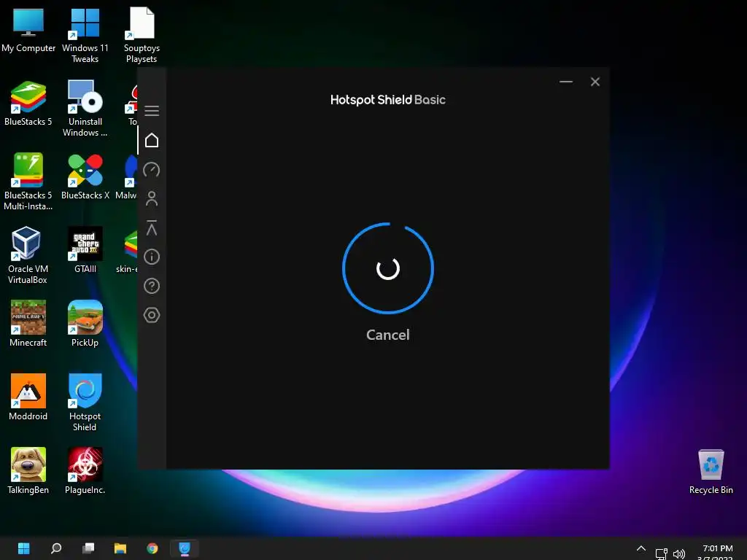Open the volume speaker tray icon
This screenshot has height=560, width=747.
679,554
